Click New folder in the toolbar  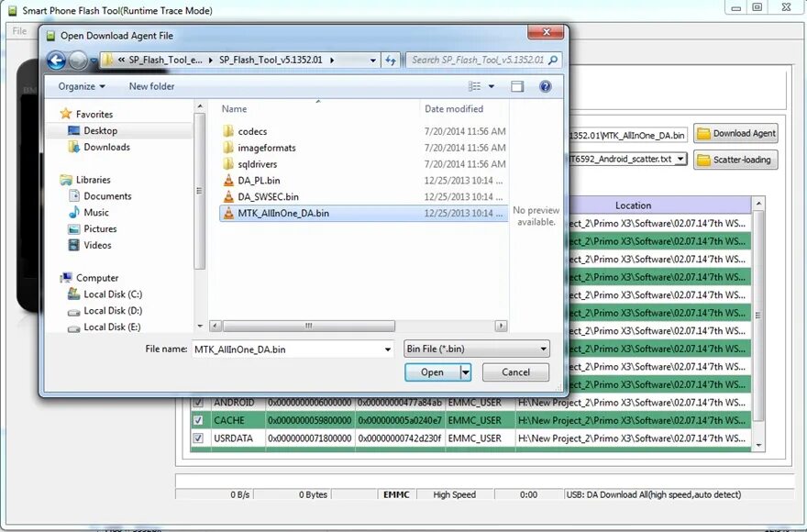(152, 86)
